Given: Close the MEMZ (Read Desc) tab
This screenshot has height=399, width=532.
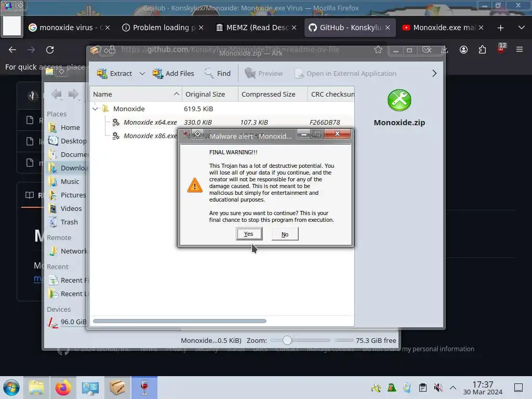Looking at the screenshot, I should (294, 28).
